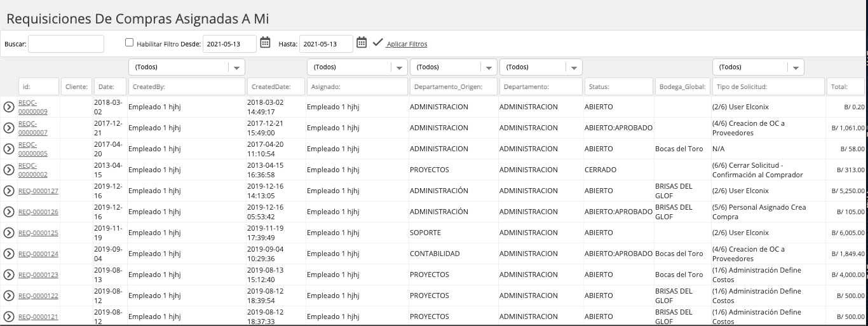Open requisition REQ-0000124 link
This screenshot has width=868, height=326.
click(38, 254)
